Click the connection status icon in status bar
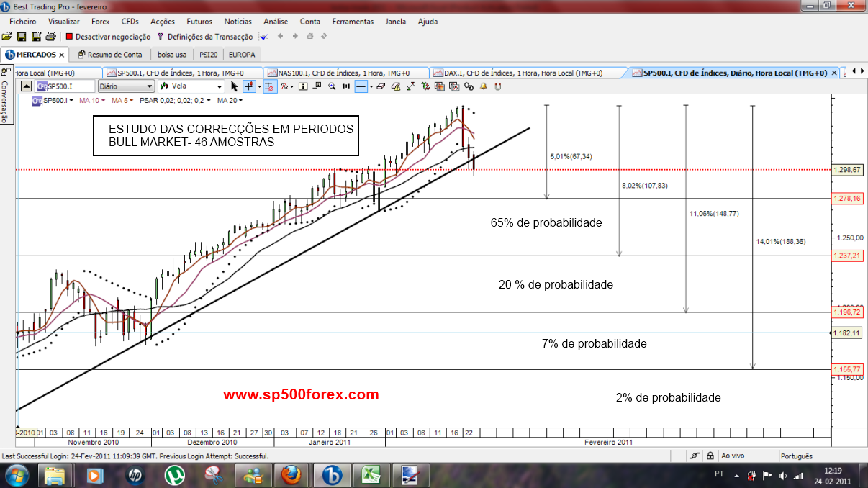This screenshot has width=868, height=488. (695, 456)
